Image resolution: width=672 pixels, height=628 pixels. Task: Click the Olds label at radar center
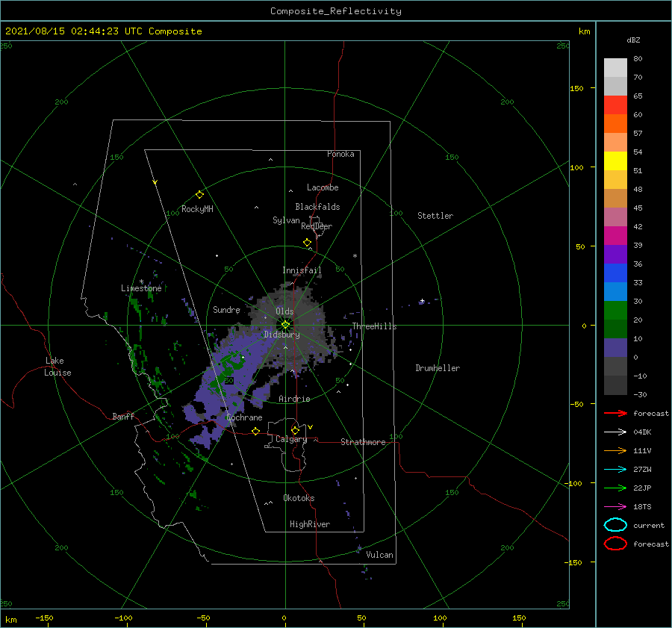(x=284, y=311)
